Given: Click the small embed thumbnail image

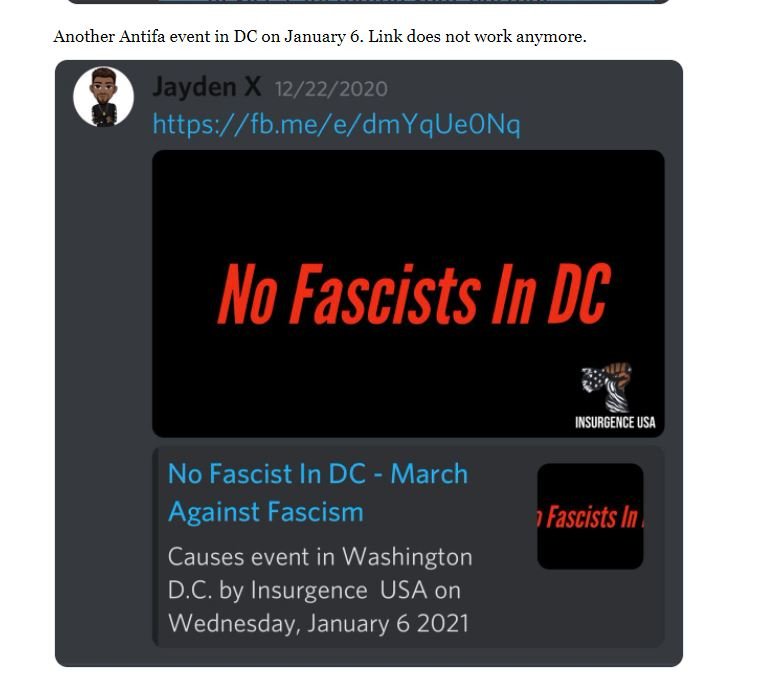Looking at the screenshot, I should click(x=590, y=516).
